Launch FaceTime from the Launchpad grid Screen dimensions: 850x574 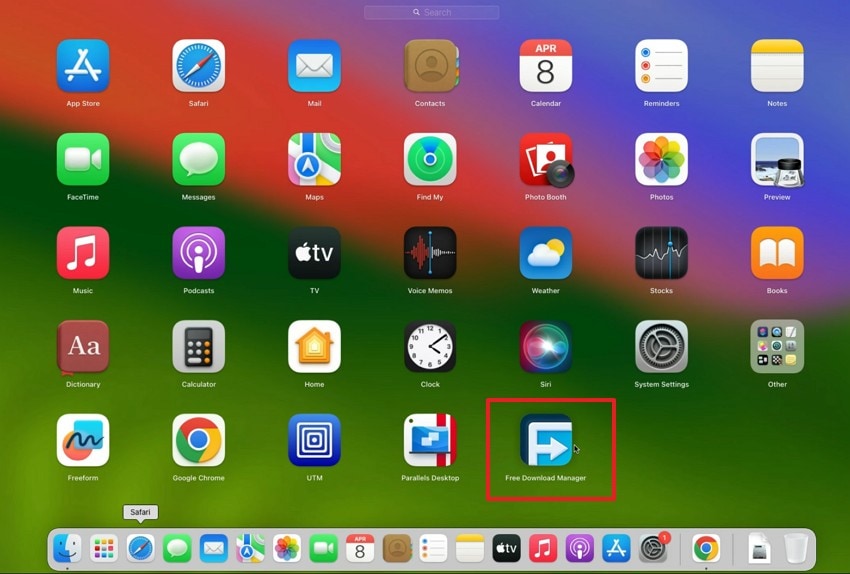pyautogui.click(x=83, y=159)
